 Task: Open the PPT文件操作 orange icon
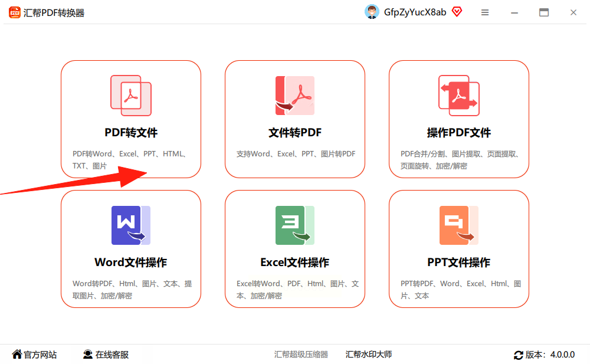tap(458, 225)
